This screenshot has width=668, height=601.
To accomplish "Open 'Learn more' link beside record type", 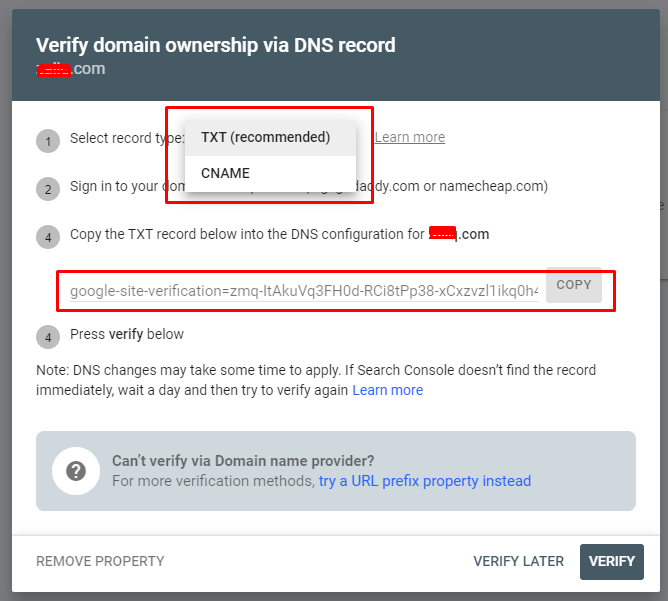I will tap(410, 138).
